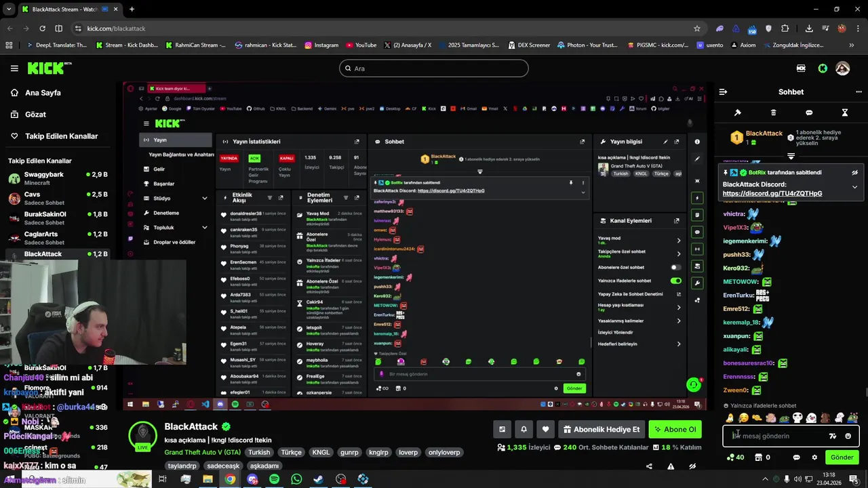
Task: Open chat settings gear icon
Action: tap(814, 457)
